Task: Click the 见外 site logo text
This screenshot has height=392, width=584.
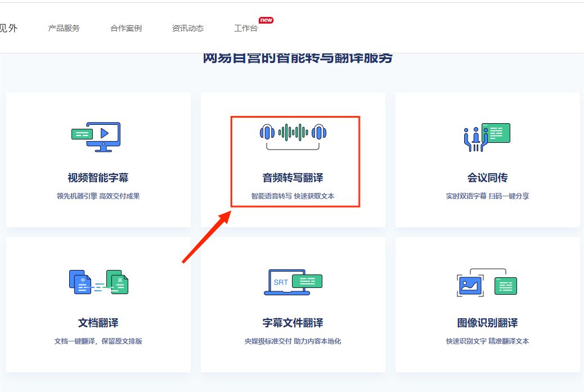Action: pos(8,28)
